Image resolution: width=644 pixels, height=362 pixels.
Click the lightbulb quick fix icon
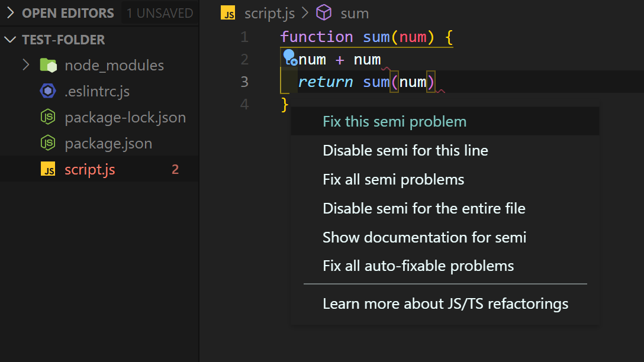pyautogui.click(x=289, y=57)
